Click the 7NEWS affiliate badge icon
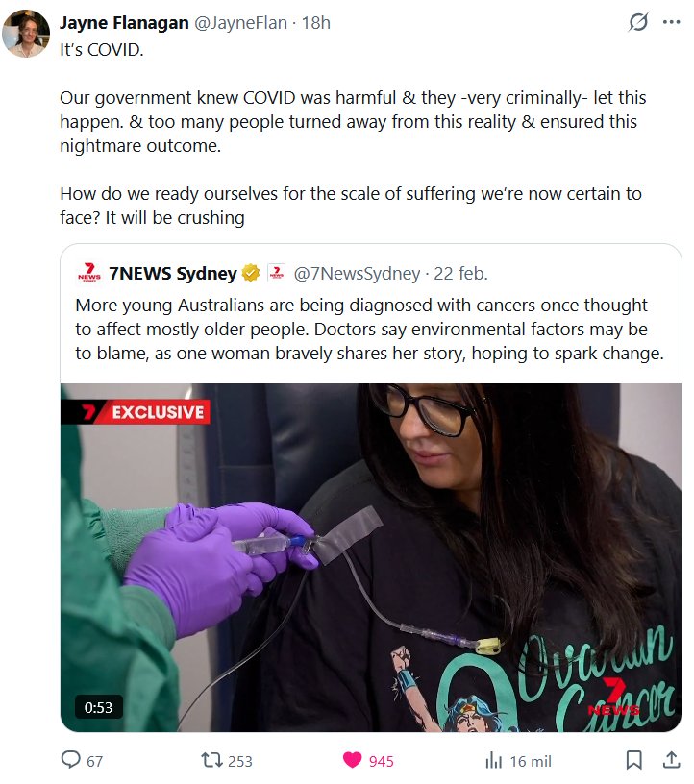The image size is (694, 784). (x=276, y=273)
